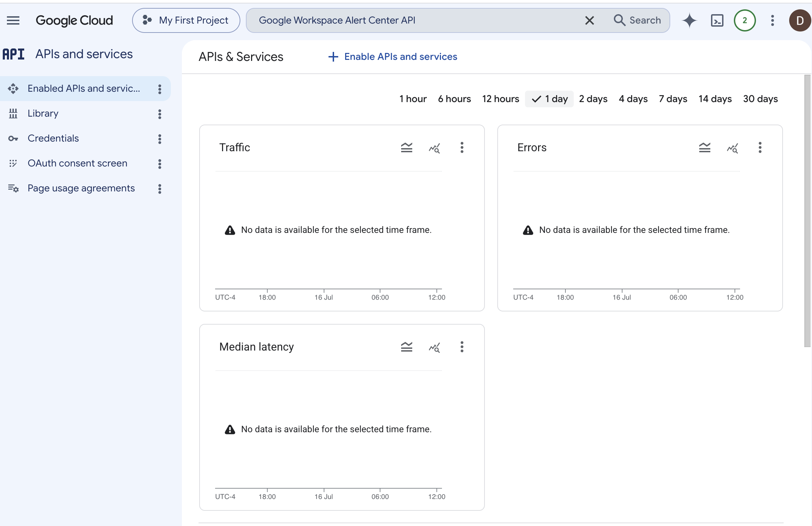Image resolution: width=812 pixels, height=526 pixels.
Task: Open more options for Enabled APIs item
Action: (x=160, y=89)
